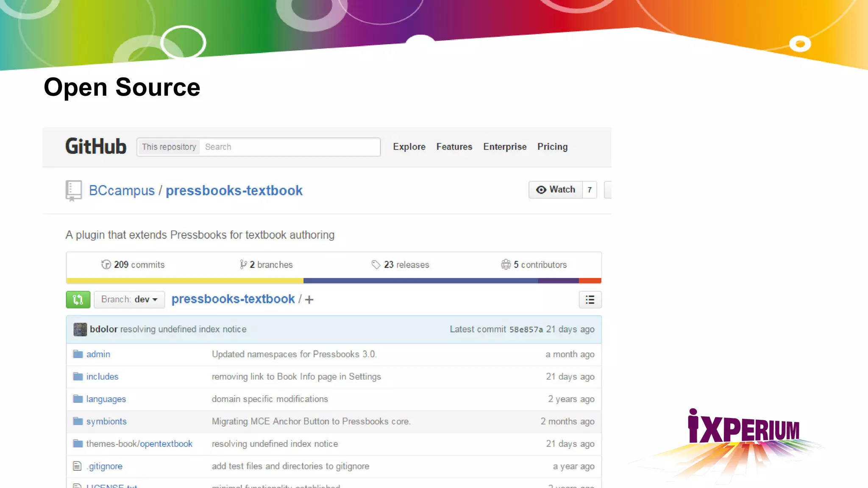This screenshot has height=488, width=868.
Task: Click the themes-book folder icon
Action: point(78,444)
